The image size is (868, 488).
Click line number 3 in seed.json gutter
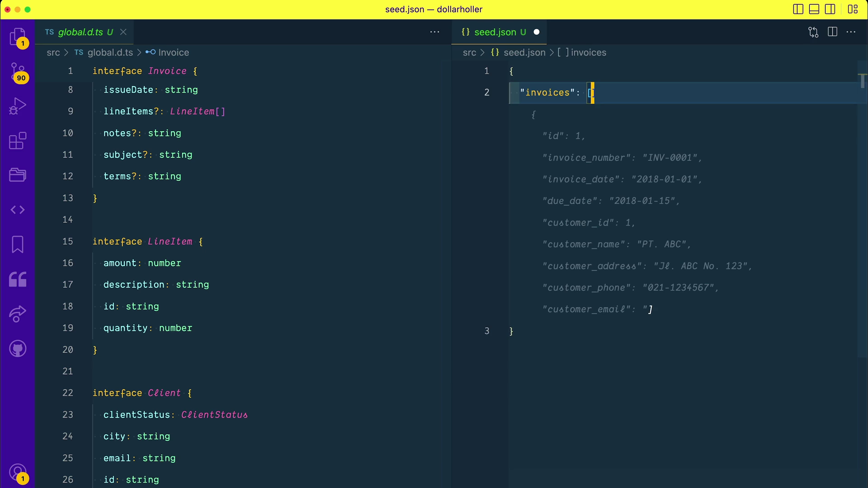(487, 331)
